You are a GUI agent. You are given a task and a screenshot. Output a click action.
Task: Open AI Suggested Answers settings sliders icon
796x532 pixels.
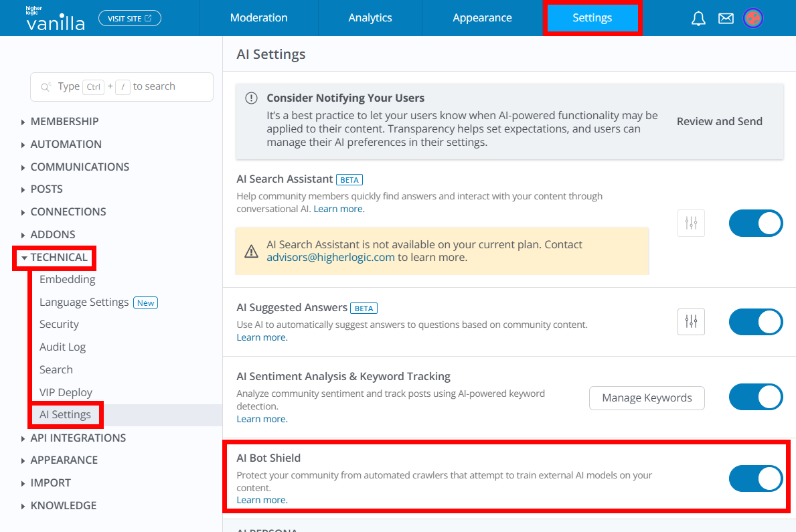click(691, 321)
